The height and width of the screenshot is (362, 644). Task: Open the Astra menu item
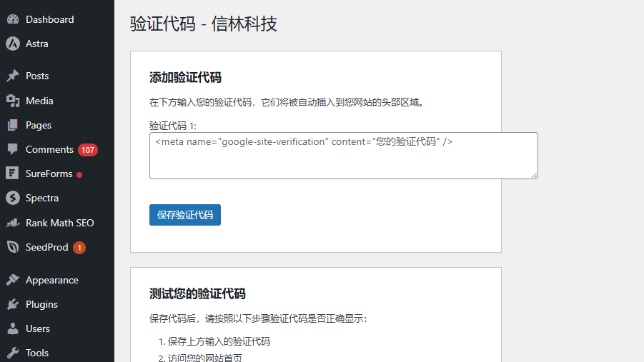37,44
